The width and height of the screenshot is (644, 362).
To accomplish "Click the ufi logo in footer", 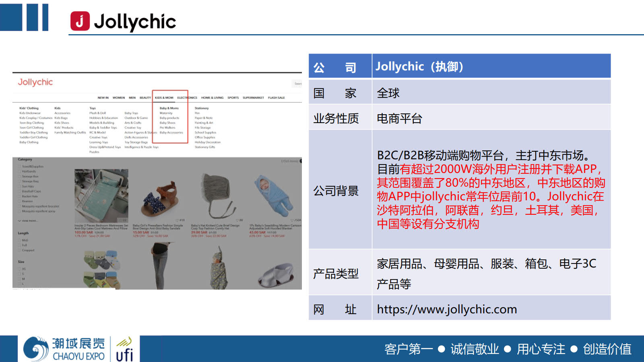I will coord(124,350).
